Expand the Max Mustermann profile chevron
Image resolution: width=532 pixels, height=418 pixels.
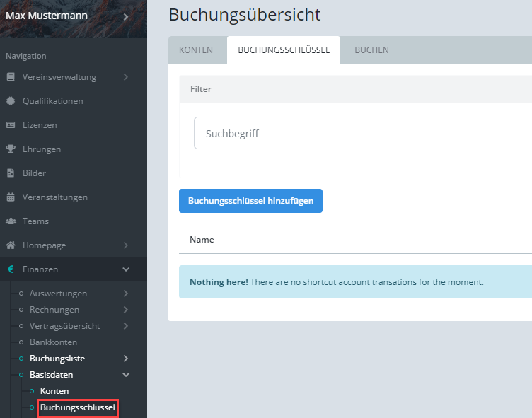(x=126, y=17)
